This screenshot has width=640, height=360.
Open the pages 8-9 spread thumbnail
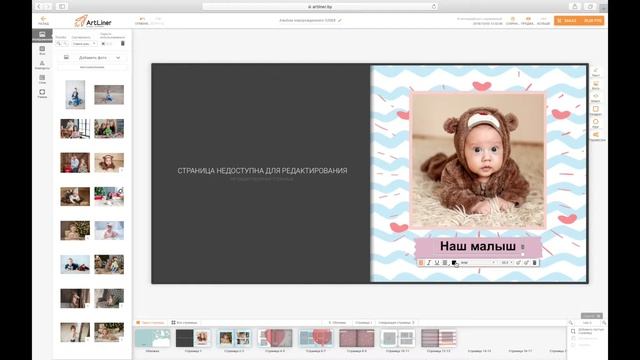(357, 338)
